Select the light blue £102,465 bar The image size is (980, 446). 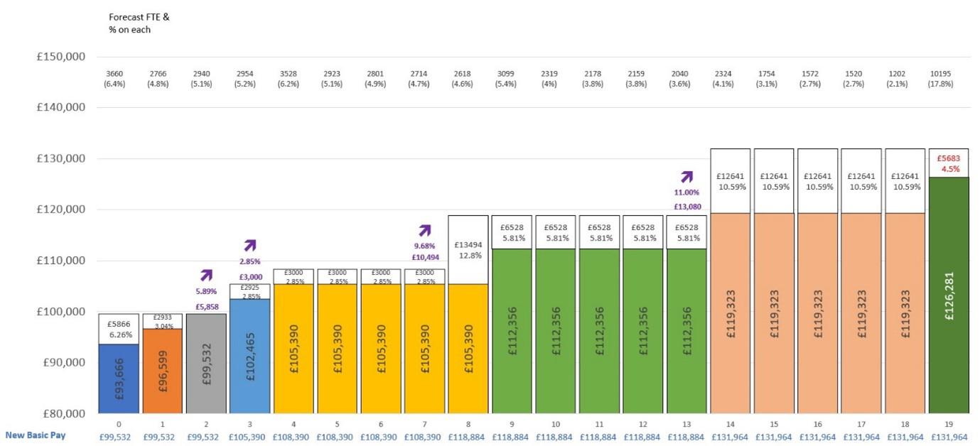(250, 356)
